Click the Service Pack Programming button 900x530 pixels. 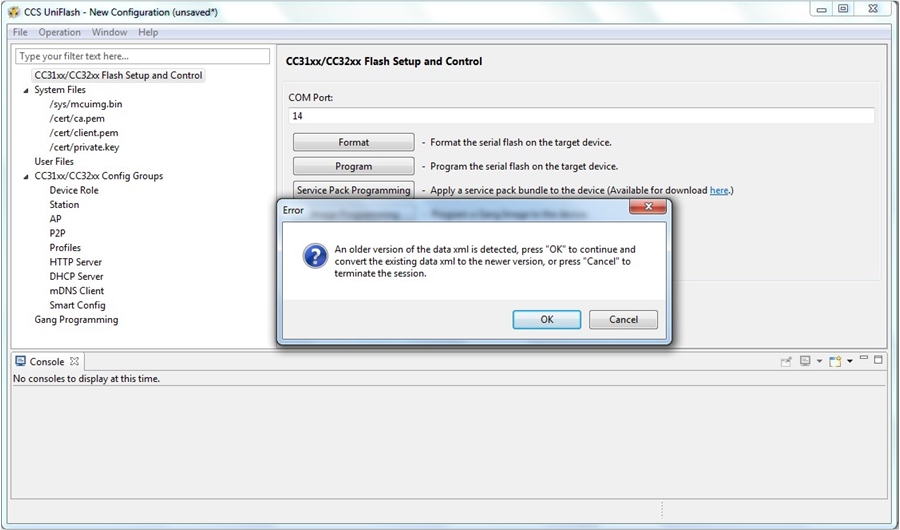point(354,190)
